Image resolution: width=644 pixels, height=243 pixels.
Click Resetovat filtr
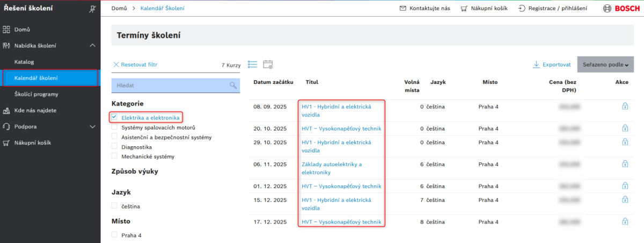point(135,65)
